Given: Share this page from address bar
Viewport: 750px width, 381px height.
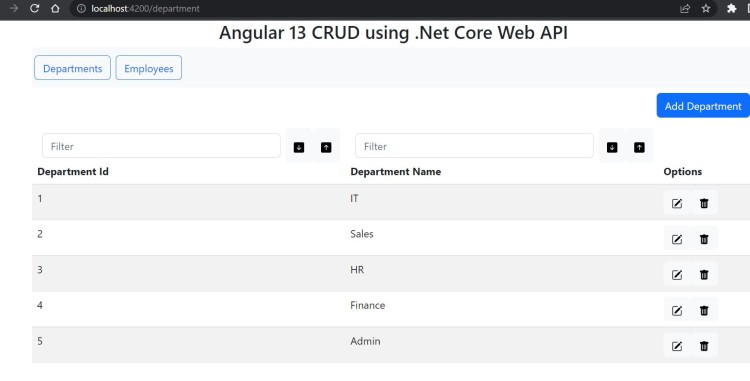Looking at the screenshot, I should [x=685, y=8].
